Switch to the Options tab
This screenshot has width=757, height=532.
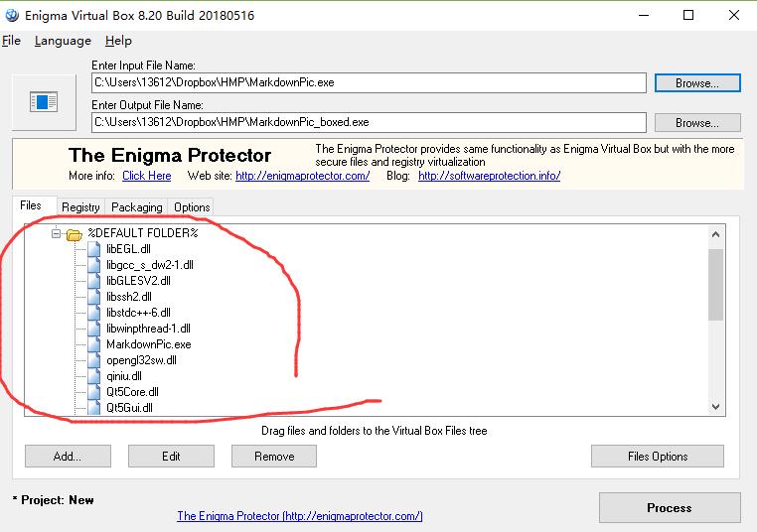click(192, 207)
